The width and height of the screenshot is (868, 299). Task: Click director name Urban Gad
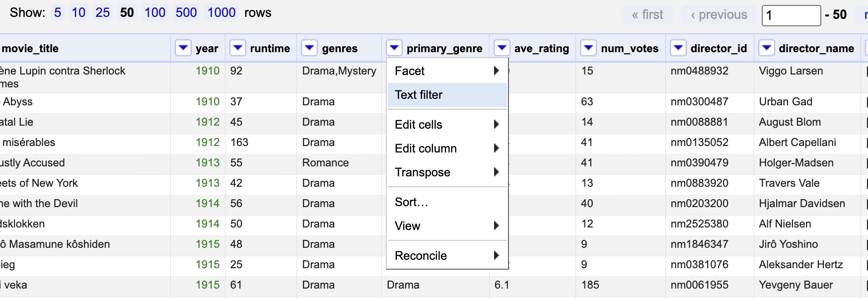tap(786, 102)
